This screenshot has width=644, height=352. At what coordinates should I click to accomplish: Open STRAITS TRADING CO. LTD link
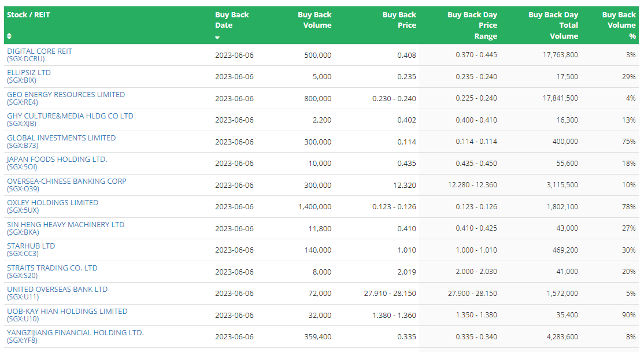coord(52,272)
